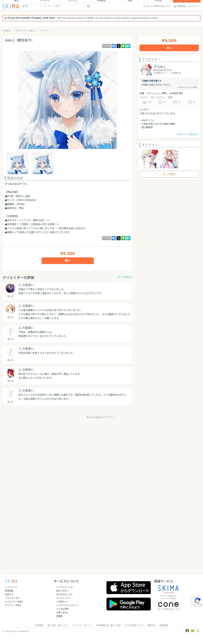
Task: Share on Hatena Bookmark above main image
Action: coord(128,46)
